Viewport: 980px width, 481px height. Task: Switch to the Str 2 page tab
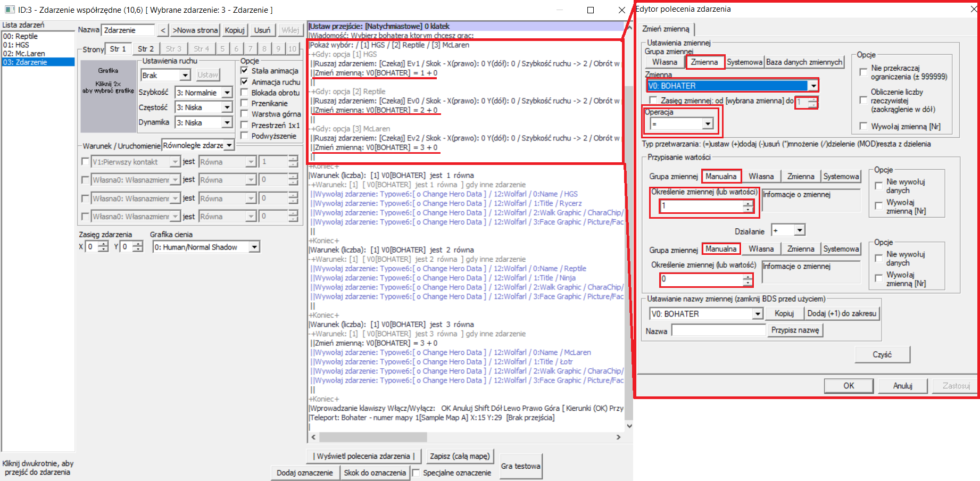tap(145, 49)
